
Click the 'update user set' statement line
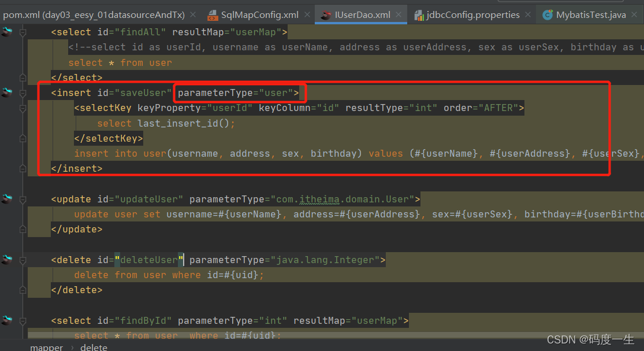(x=359, y=215)
